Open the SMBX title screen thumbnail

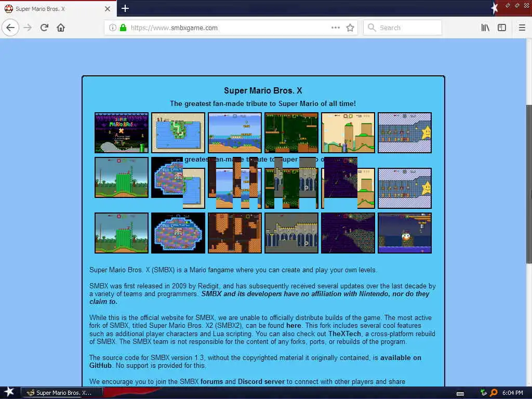tap(122, 132)
